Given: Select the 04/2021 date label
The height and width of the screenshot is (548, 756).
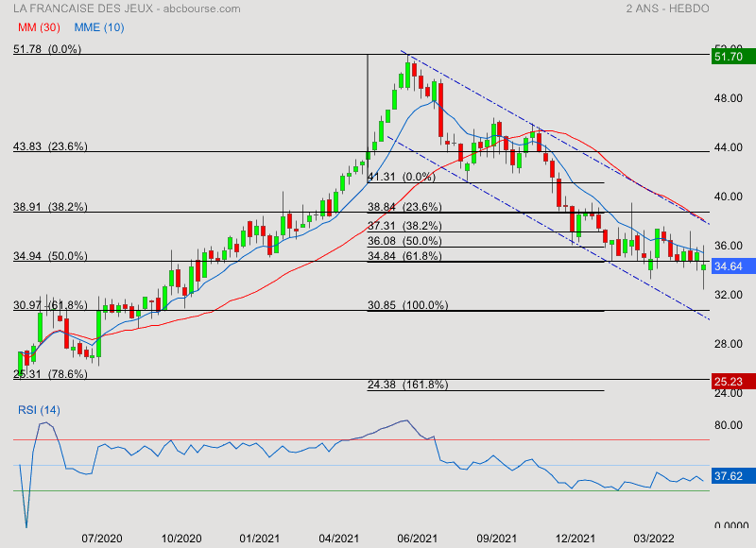Looking at the screenshot, I should pyautogui.click(x=339, y=539).
